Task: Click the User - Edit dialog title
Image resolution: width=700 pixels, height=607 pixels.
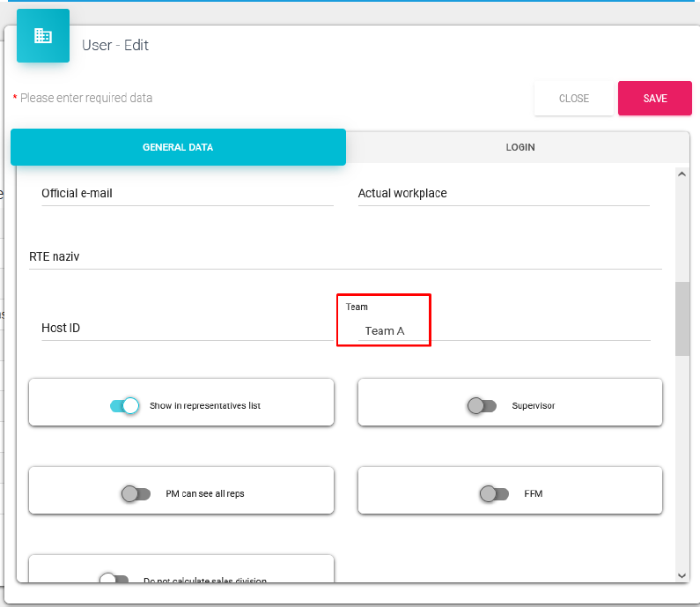Action: pyautogui.click(x=115, y=45)
